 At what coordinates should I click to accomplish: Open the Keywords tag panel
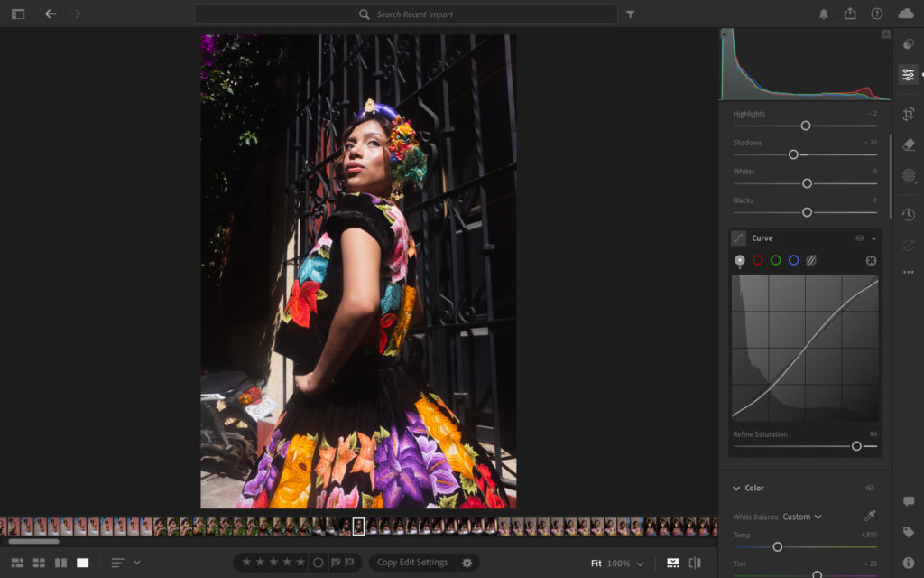coord(908,533)
